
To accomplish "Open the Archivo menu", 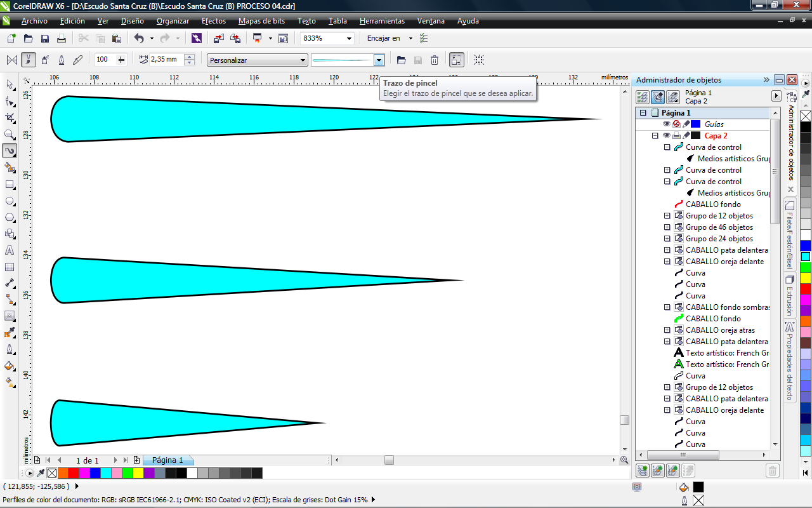I will [34, 21].
